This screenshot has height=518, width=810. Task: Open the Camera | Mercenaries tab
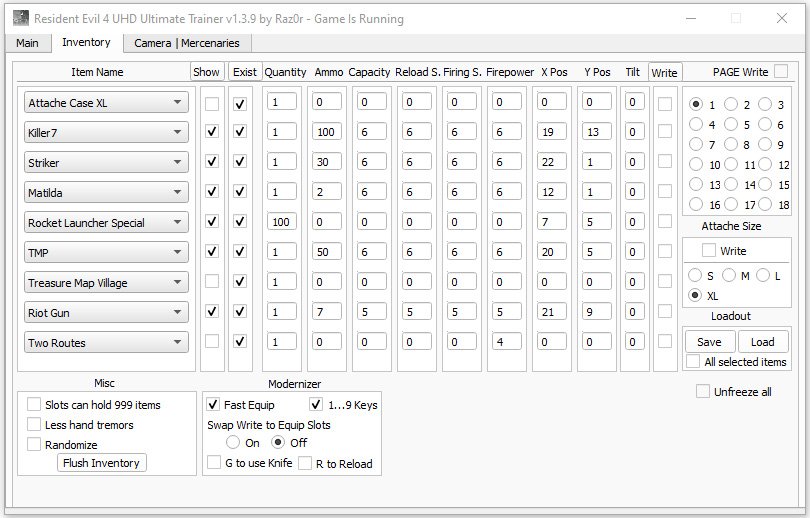pyautogui.click(x=186, y=43)
